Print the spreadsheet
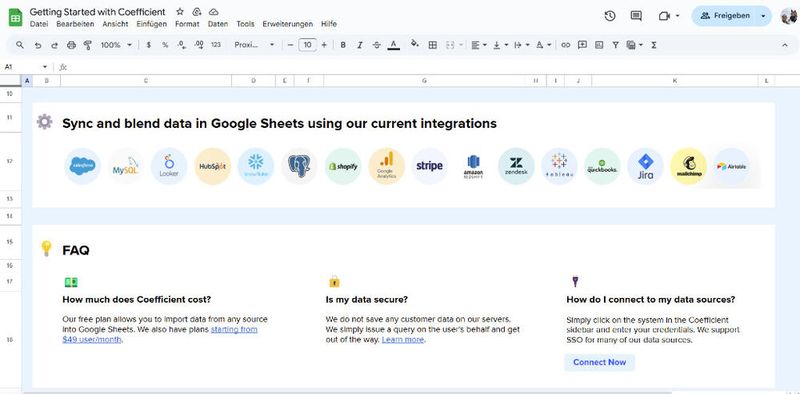The height and width of the screenshot is (394, 800). tap(71, 45)
